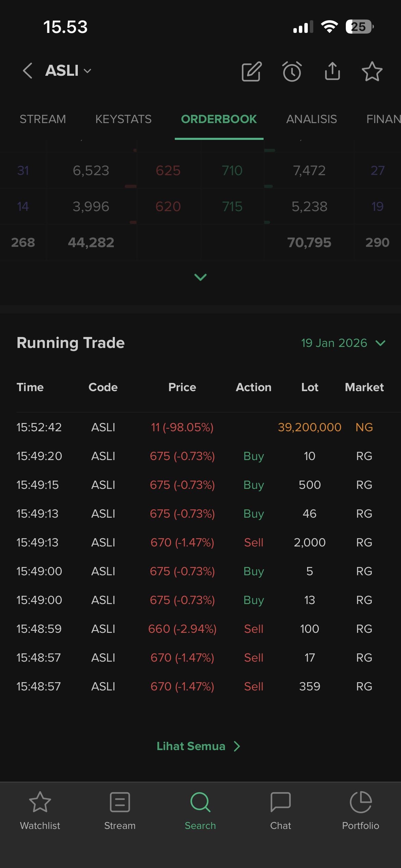This screenshot has width=401, height=868.
Task: Set a price alert via alarm icon
Action: pyautogui.click(x=292, y=71)
